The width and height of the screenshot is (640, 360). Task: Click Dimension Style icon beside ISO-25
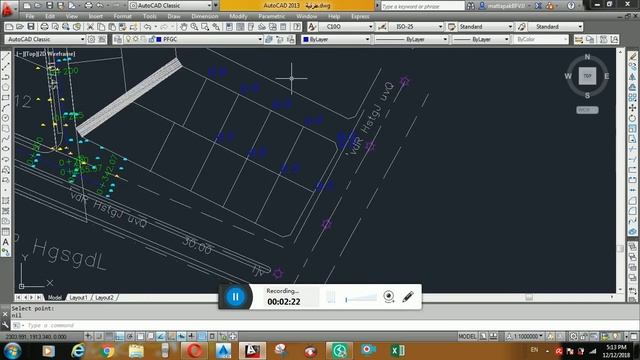(x=382, y=27)
